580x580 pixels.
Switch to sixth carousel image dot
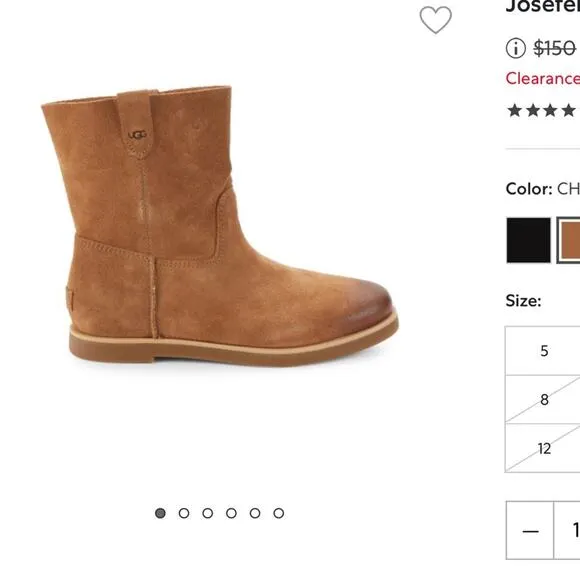(x=279, y=513)
